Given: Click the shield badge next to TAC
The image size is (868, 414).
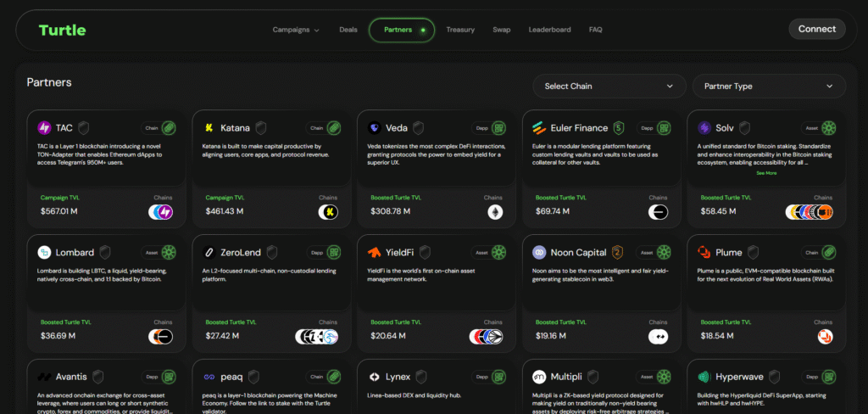Looking at the screenshot, I should click(x=84, y=128).
